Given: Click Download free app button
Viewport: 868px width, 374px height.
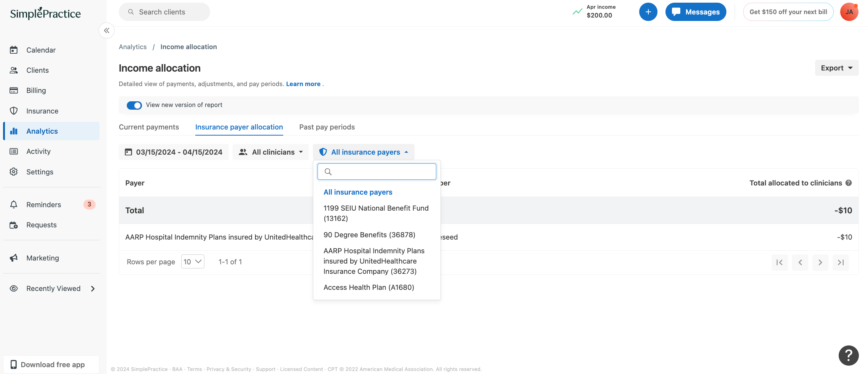Looking at the screenshot, I should pyautogui.click(x=51, y=364).
